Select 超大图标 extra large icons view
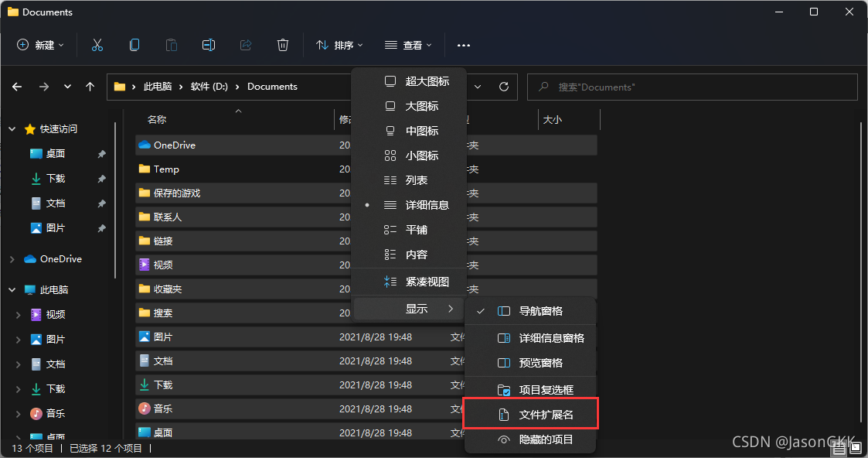Image resolution: width=868 pixels, height=458 pixels. [x=409, y=81]
